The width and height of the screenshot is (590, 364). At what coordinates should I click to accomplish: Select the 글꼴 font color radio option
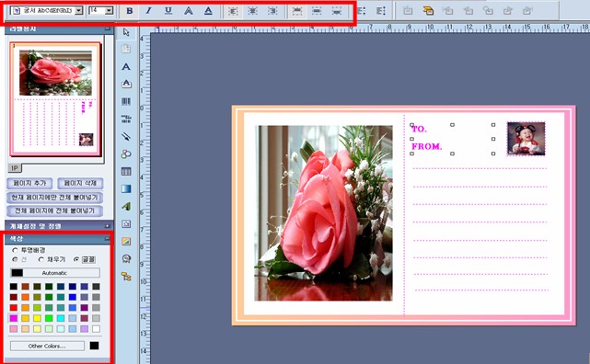click(76, 259)
